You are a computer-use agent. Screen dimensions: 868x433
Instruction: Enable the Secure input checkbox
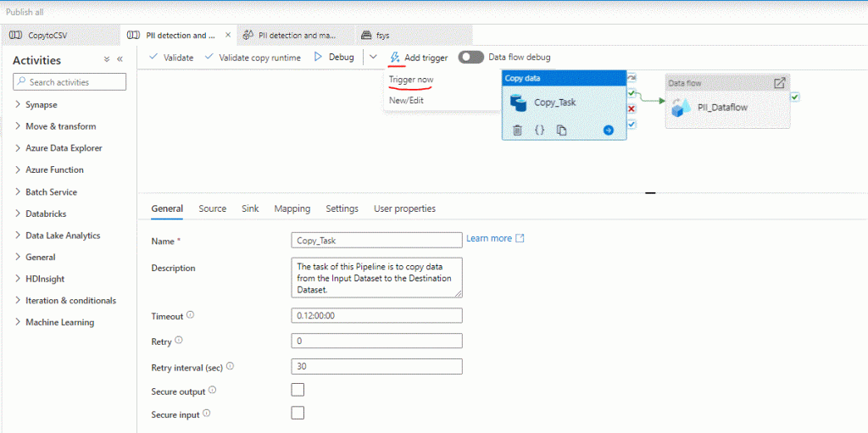point(298,413)
